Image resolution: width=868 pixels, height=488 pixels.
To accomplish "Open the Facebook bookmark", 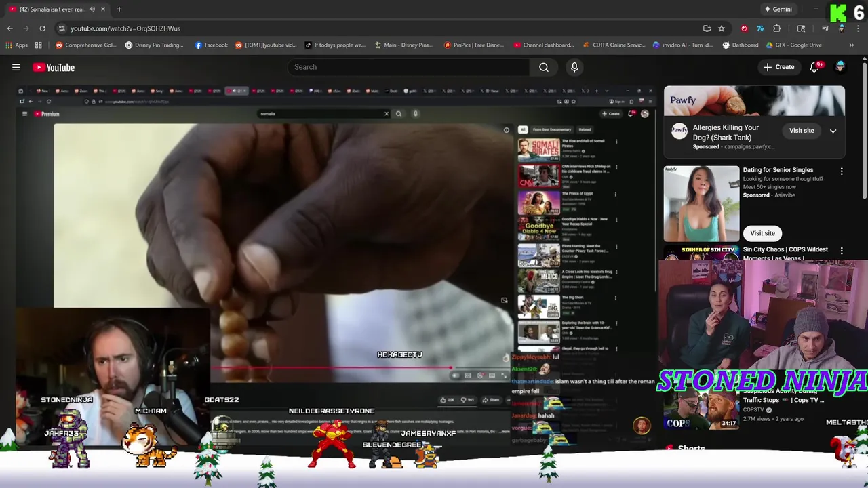I will [x=212, y=45].
